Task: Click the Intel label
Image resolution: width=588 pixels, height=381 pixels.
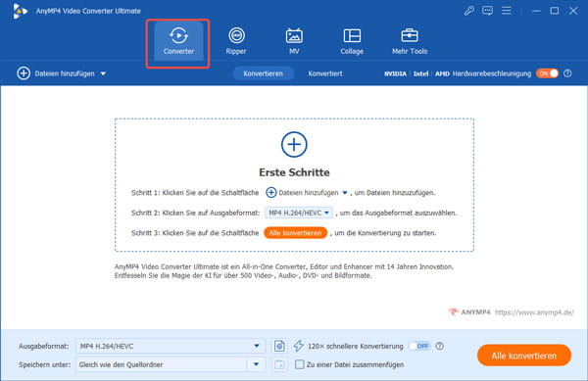Action: pyautogui.click(x=420, y=73)
